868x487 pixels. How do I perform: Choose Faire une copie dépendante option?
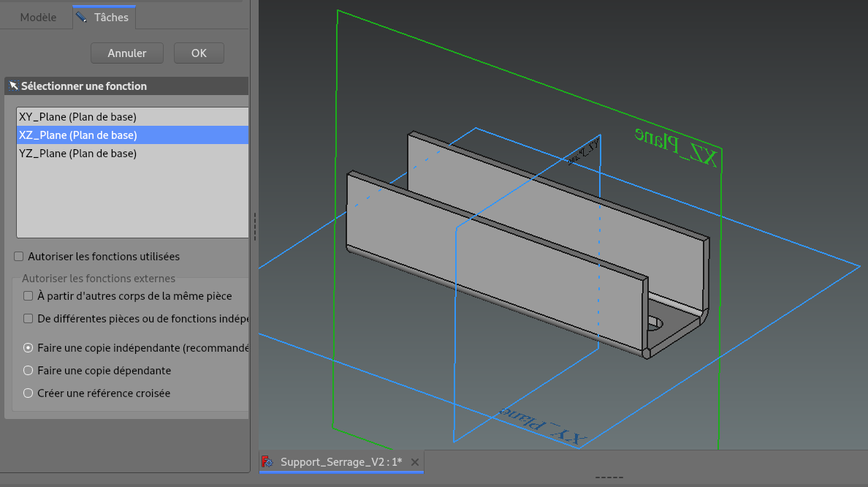28,371
